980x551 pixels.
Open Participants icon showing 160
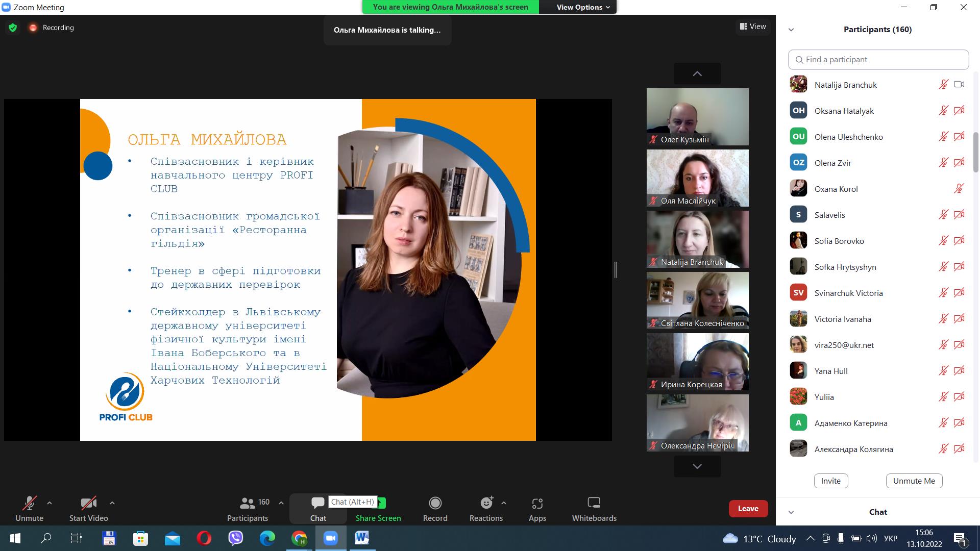[x=248, y=504]
